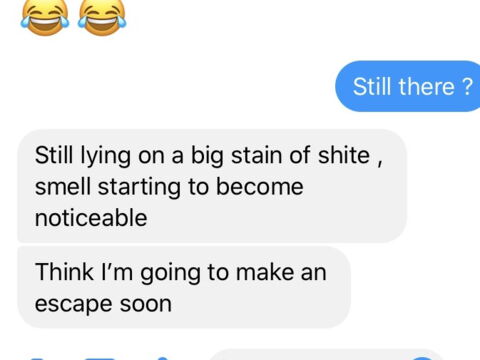Click the word 'shite' in received message
The width and height of the screenshot is (480, 360).
(x=344, y=155)
